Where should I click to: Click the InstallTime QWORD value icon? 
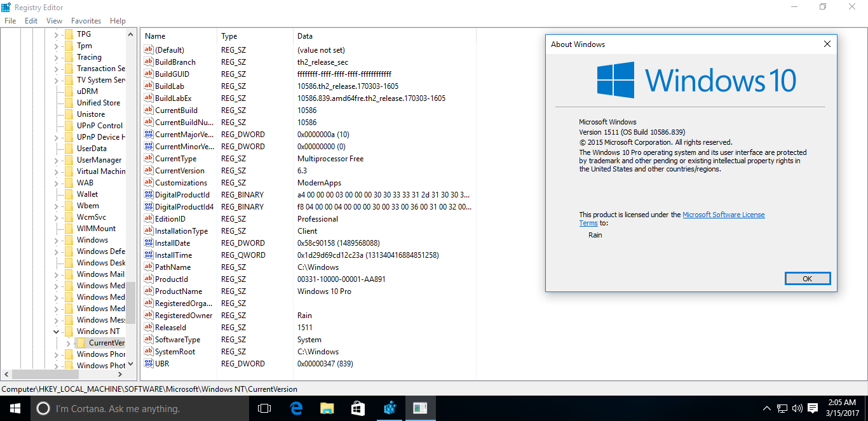[149, 255]
